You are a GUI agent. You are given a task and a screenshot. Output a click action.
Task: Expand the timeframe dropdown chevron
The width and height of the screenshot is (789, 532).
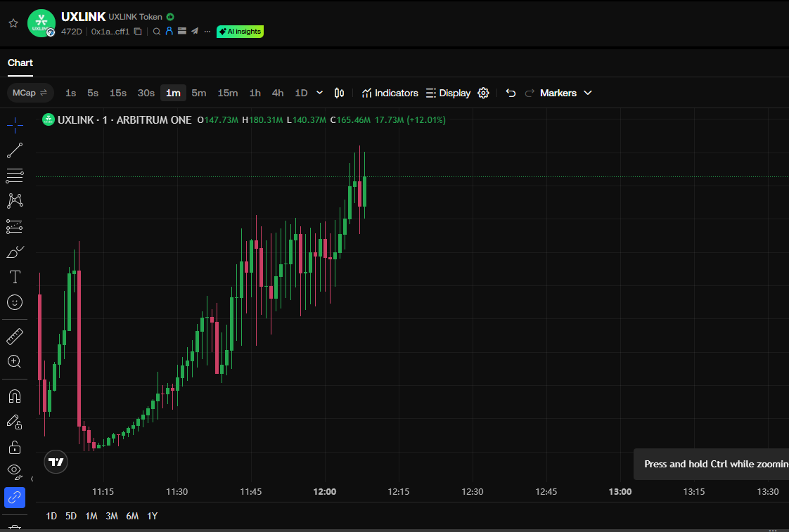319,93
